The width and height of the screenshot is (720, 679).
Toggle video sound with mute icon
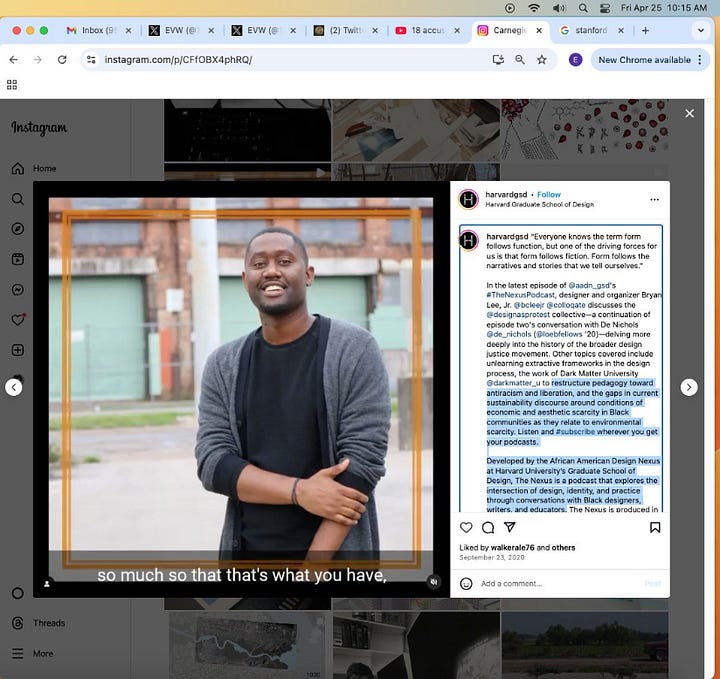click(x=434, y=582)
